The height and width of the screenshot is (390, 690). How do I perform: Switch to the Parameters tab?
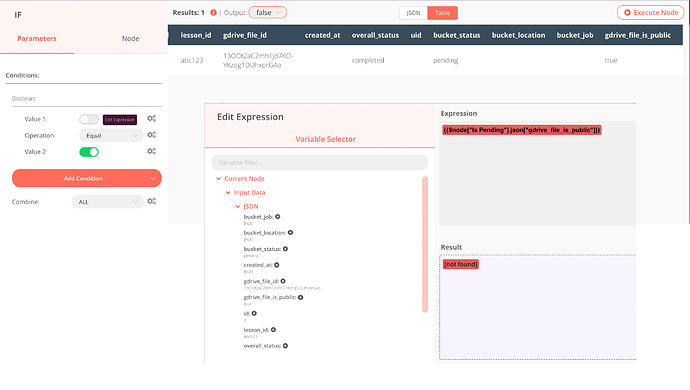pyautogui.click(x=37, y=39)
